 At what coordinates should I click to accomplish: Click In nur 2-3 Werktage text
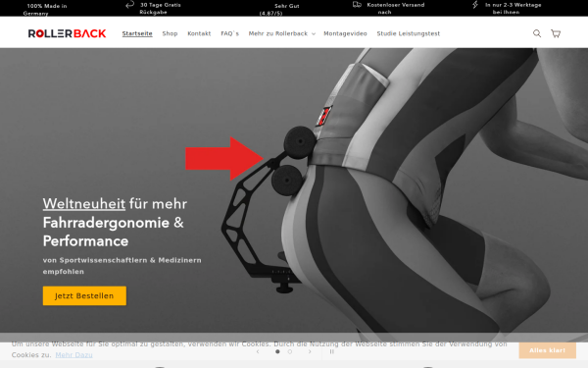pos(513,8)
